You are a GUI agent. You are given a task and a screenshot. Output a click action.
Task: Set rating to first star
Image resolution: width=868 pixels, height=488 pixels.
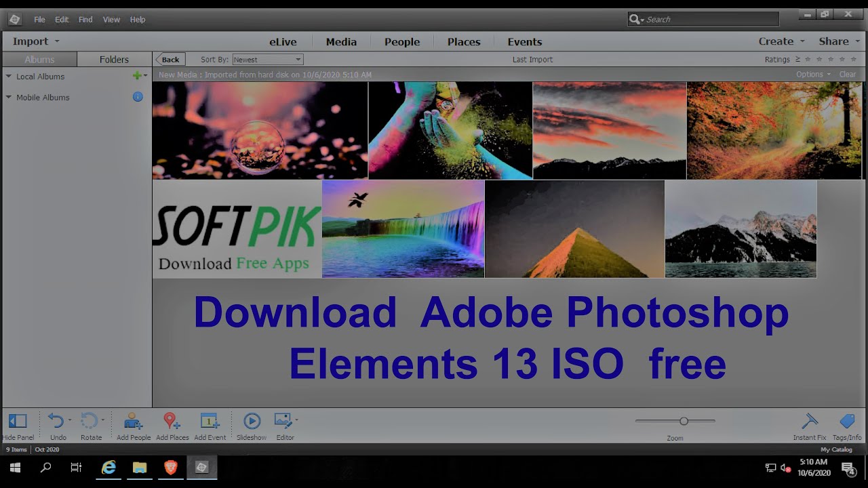[x=808, y=60]
